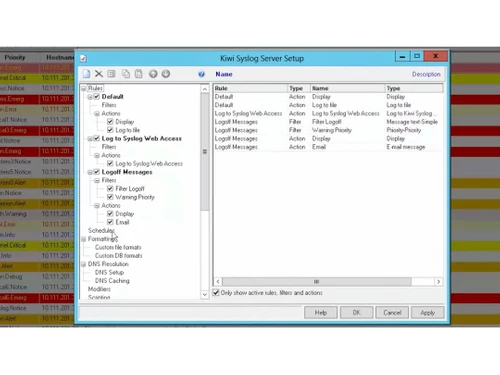The image size is (500, 375).
Task: Click the New item page icon
Action: click(87, 74)
